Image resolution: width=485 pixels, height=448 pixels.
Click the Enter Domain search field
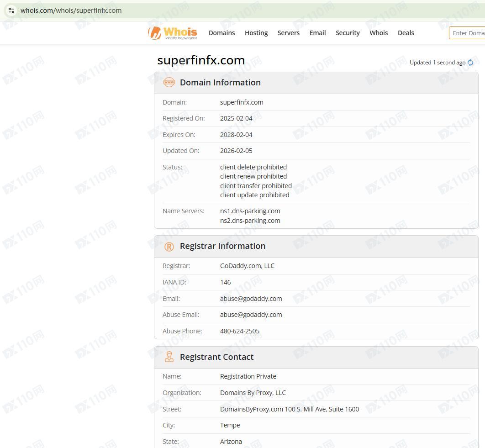tap(468, 33)
